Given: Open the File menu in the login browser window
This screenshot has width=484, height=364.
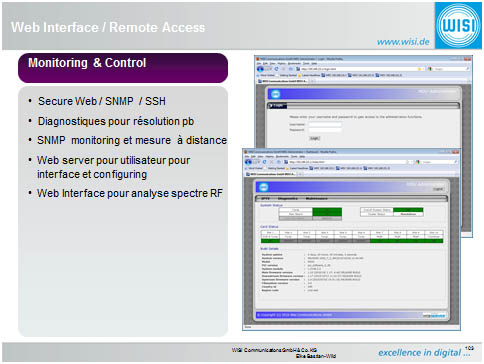Looking at the screenshot, I should 258,63.
